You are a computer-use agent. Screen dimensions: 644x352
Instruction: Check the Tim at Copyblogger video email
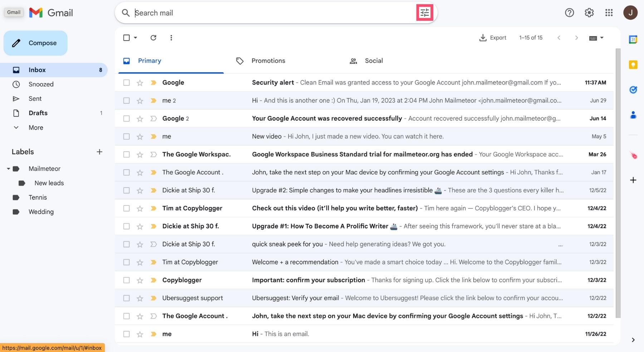click(126, 208)
